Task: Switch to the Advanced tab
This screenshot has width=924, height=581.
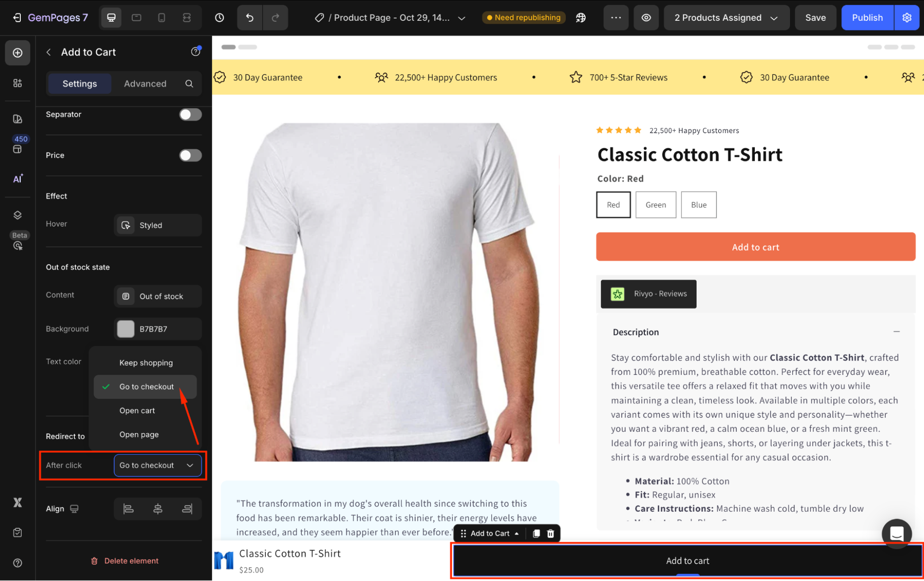Action: tap(145, 84)
